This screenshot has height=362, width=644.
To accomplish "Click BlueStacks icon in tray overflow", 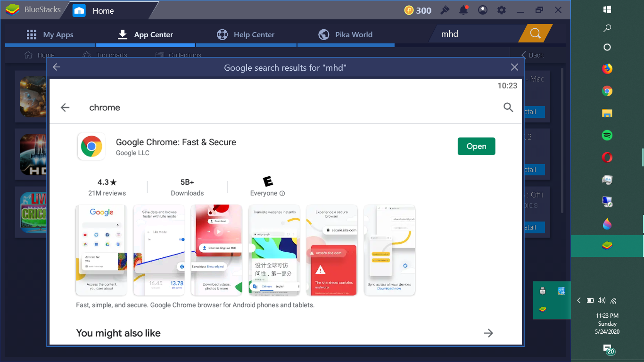I will (x=543, y=309).
